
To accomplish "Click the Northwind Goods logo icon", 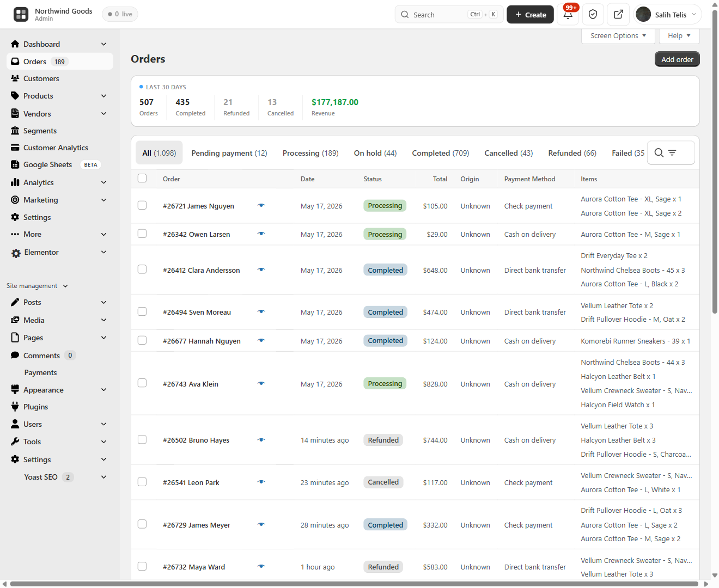I will coord(21,14).
